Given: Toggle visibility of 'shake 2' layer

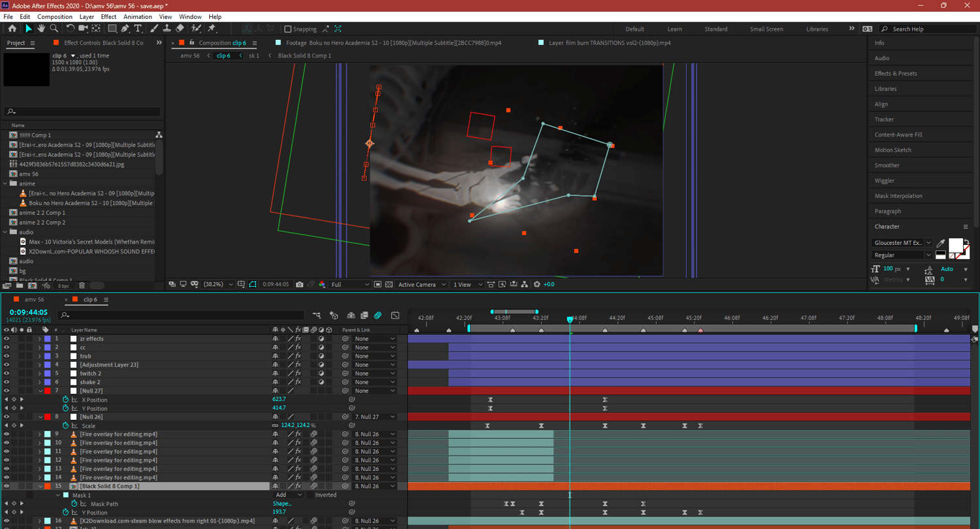Looking at the screenshot, I should [7, 382].
